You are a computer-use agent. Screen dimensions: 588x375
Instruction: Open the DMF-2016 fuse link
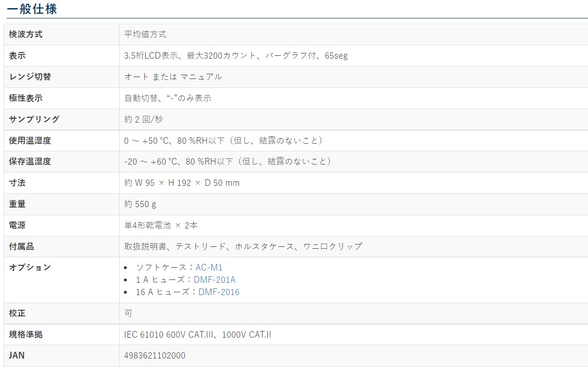[219, 292]
